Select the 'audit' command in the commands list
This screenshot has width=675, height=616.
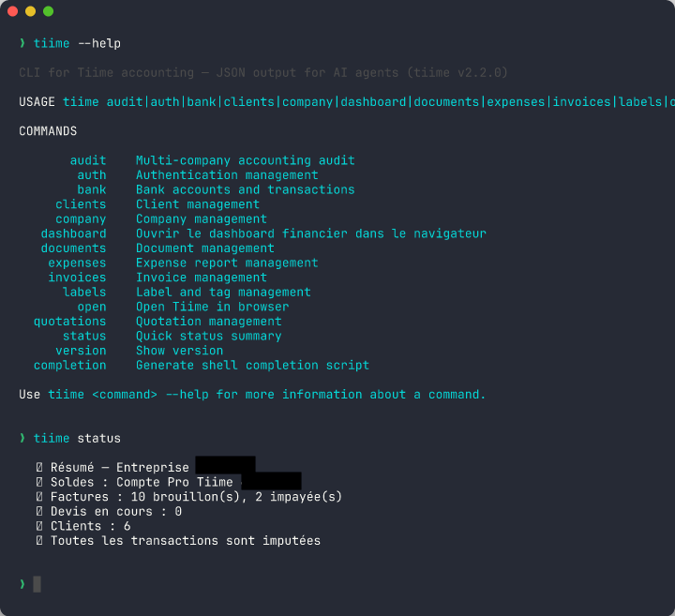click(88, 160)
